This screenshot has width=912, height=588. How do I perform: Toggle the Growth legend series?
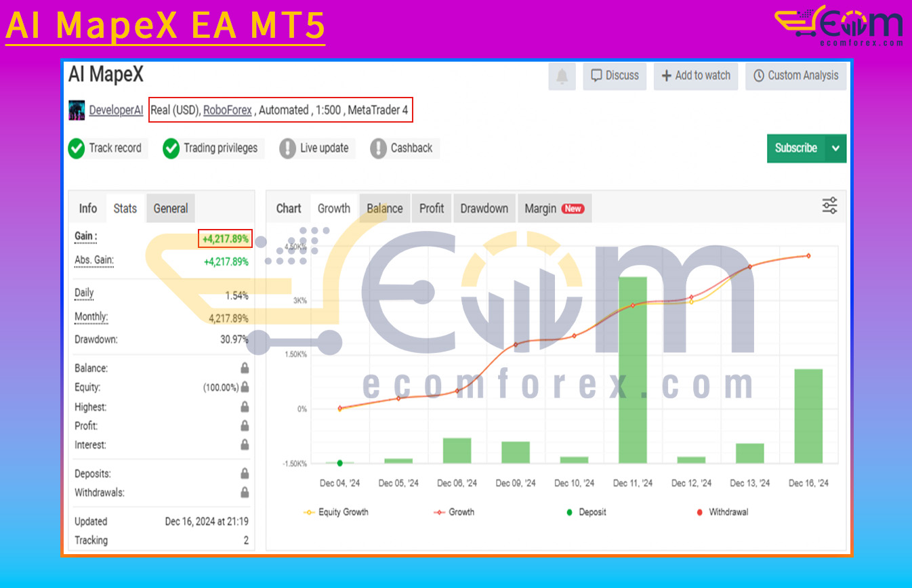(x=454, y=512)
